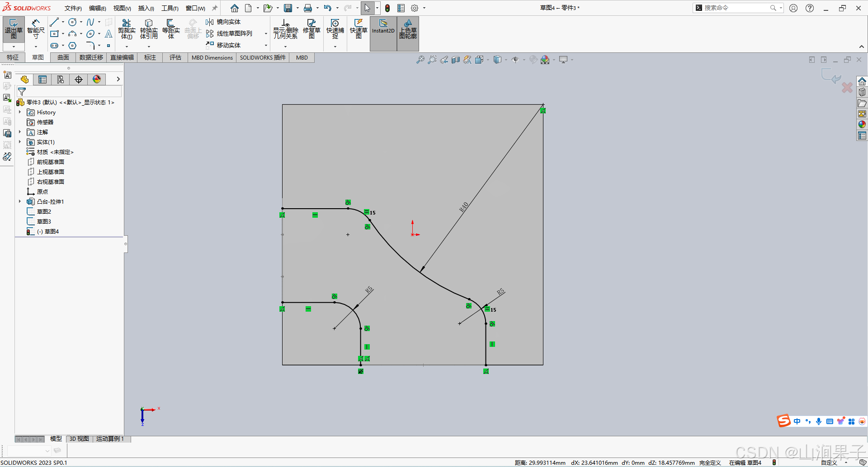The height and width of the screenshot is (467, 868).
Task: Click Quick Snaps (快速捕捉) tool
Action: pyautogui.click(x=335, y=29)
